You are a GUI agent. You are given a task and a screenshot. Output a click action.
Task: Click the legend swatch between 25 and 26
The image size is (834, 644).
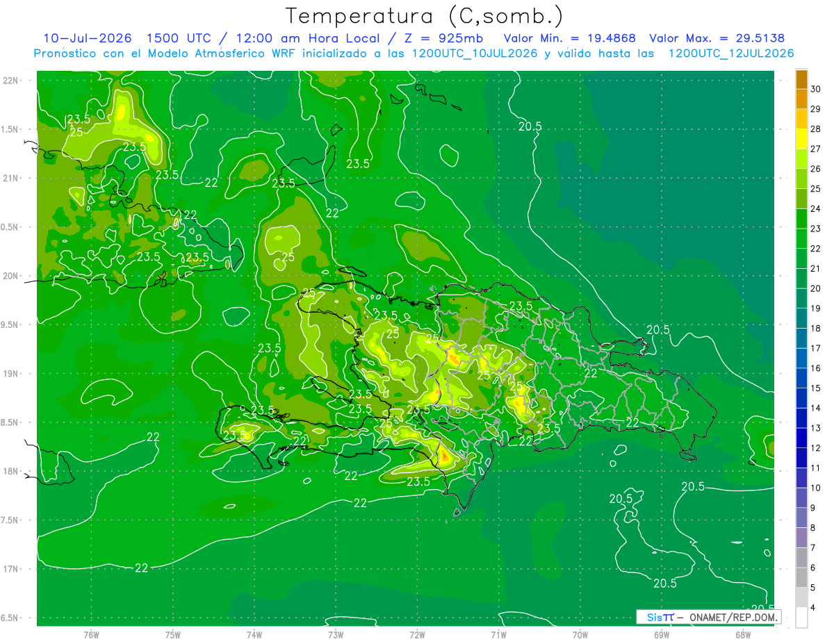(801, 179)
